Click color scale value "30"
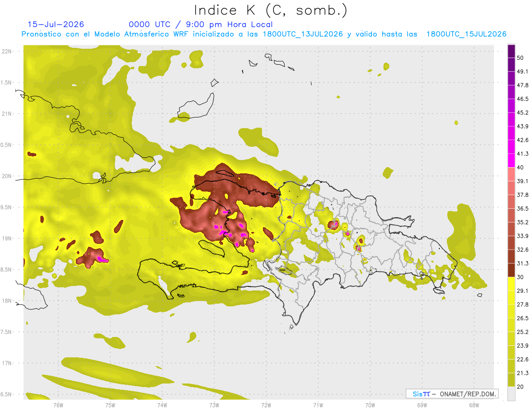 coord(521,277)
